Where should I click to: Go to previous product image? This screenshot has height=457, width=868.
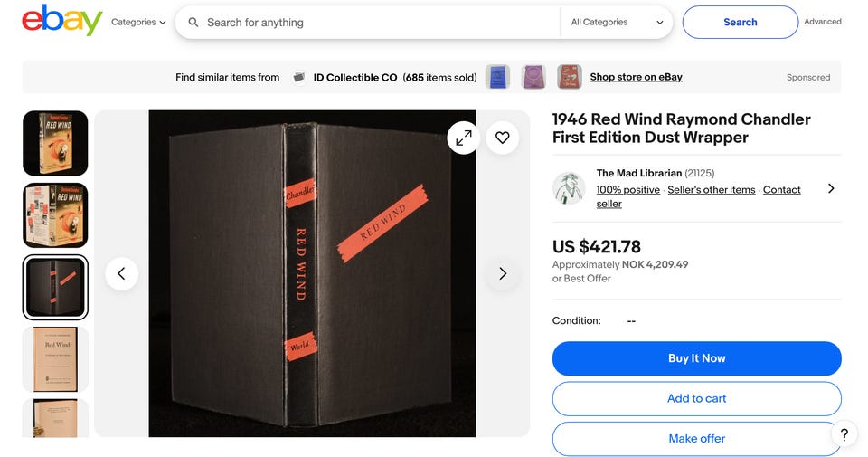(x=121, y=273)
